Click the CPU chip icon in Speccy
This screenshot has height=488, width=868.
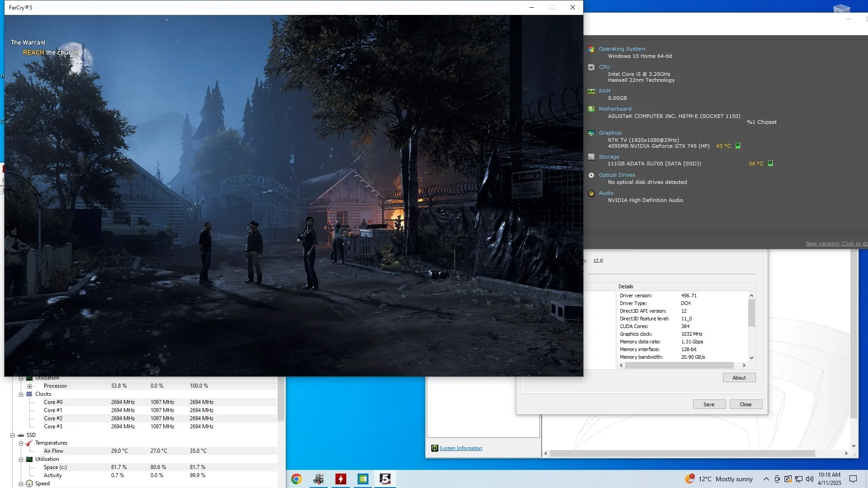coord(591,67)
